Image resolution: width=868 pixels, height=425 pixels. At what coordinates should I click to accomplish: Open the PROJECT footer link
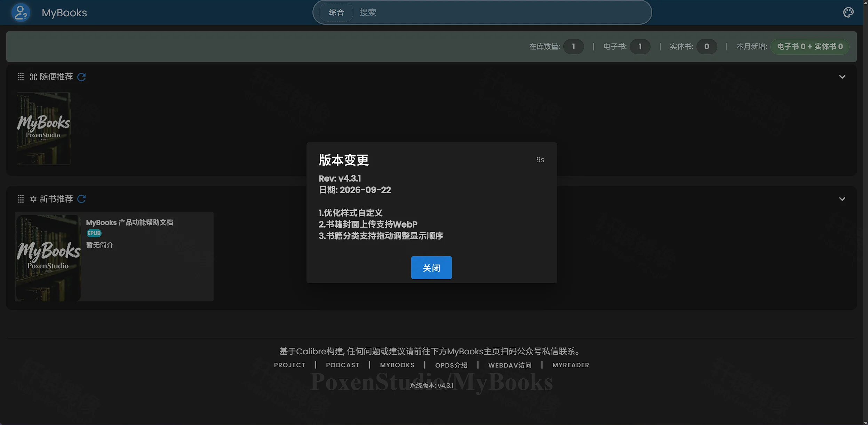[x=289, y=365]
